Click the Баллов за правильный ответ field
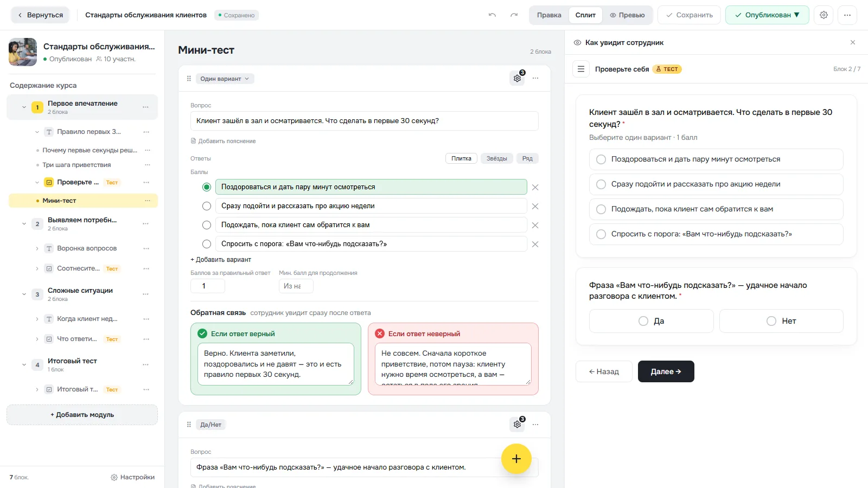The height and width of the screenshot is (488, 868). coord(208,286)
